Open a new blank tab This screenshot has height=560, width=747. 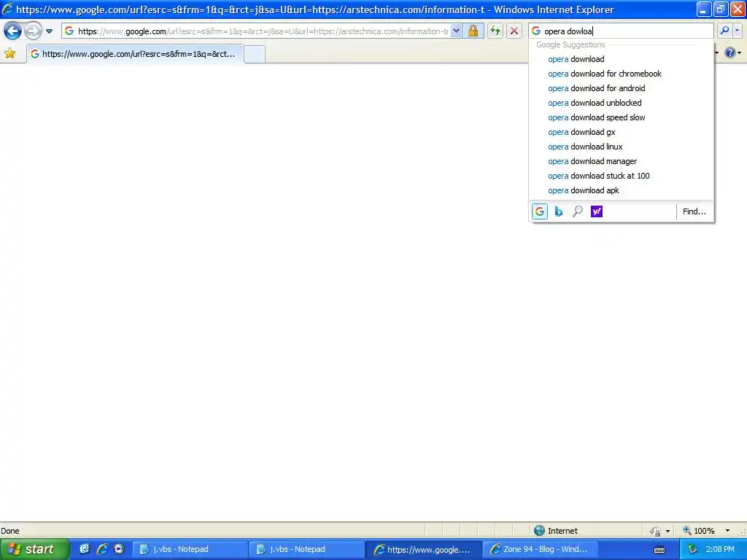point(255,54)
